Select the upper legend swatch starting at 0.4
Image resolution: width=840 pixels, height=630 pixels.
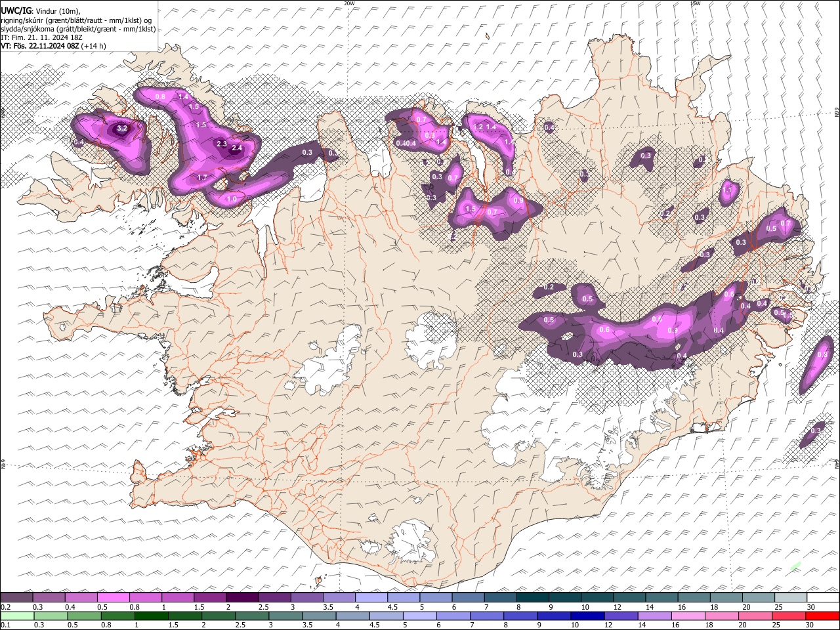pos(81,597)
